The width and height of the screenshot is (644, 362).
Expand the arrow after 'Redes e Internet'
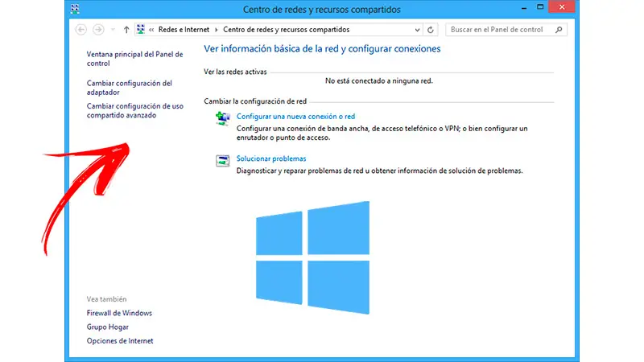217,30
